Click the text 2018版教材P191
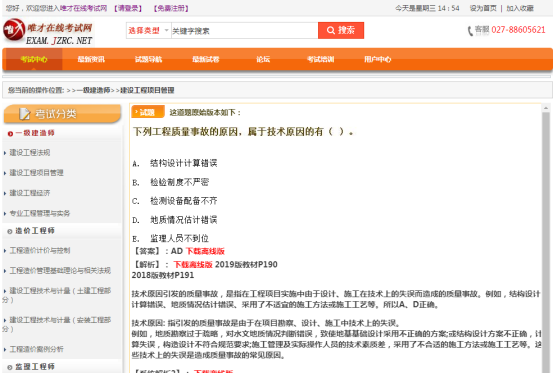The image size is (553, 374). [163, 275]
